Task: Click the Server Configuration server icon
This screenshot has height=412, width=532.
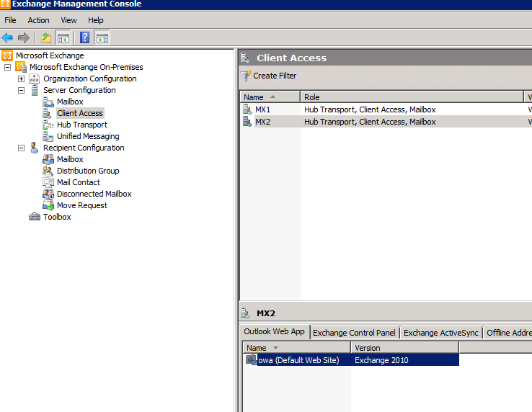Action: coord(35,90)
